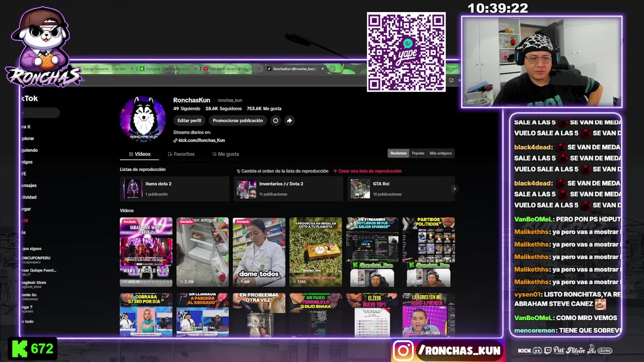Open the pinned 'dame todos' pharmacy video
Screen dimensions: 644x362
click(259, 252)
